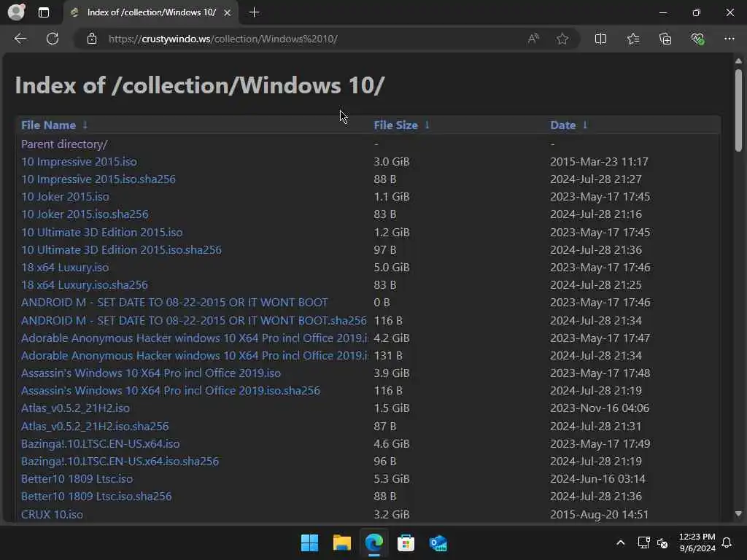Open network status tray icon
This screenshot has width=747, height=560.
(643, 542)
